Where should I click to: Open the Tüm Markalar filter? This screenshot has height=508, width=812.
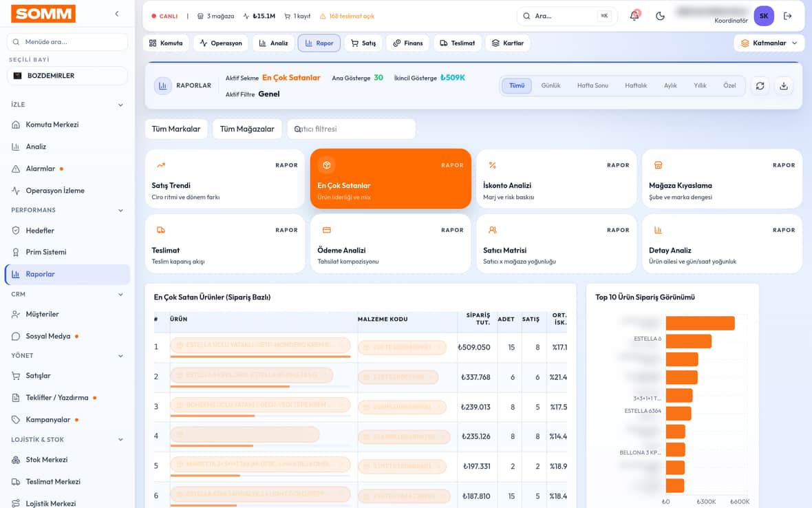pyautogui.click(x=176, y=129)
